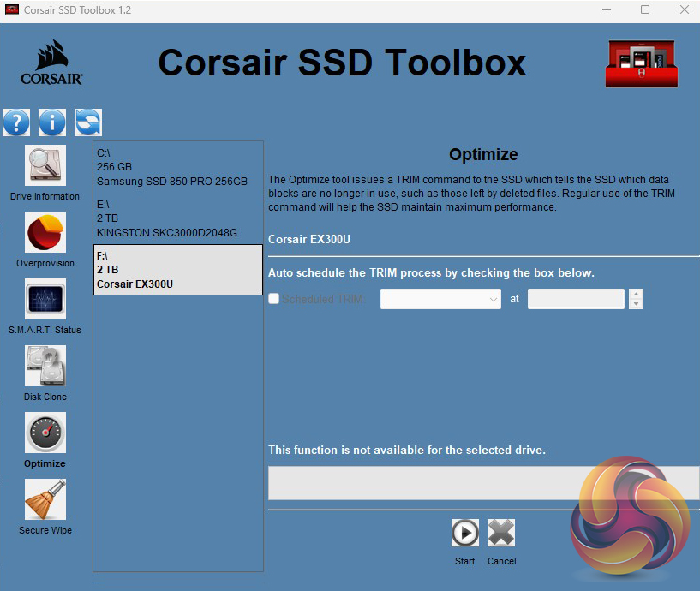
Task: Click the red toolbox icon
Action: (641, 63)
